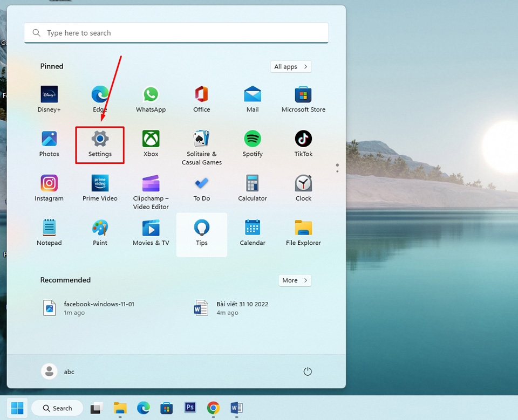The height and width of the screenshot is (420, 518).
Task: Switch to Chrome on the taskbar
Action: (x=214, y=408)
